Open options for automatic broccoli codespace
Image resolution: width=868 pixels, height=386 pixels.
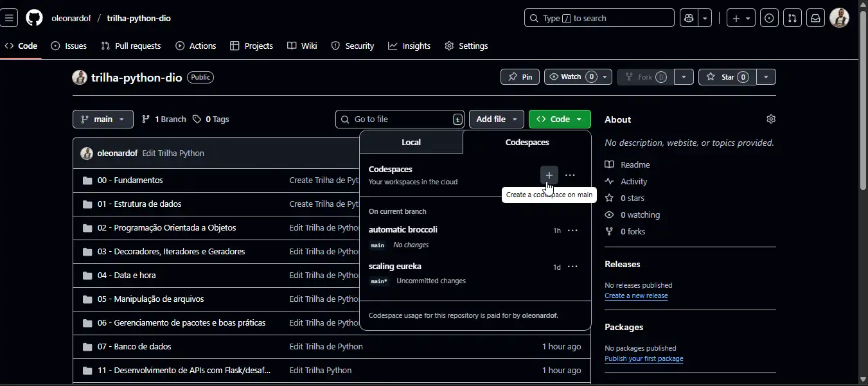coord(572,230)
